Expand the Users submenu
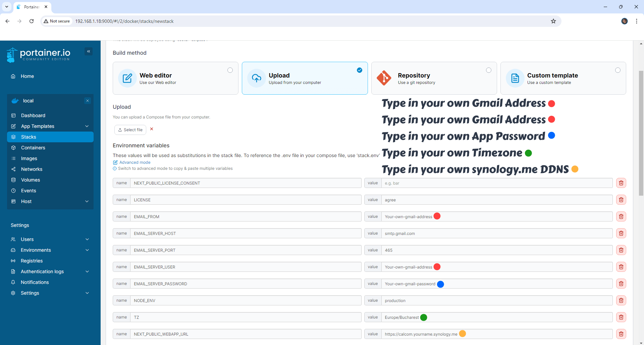Screen dimensions: 644x345 (x=87, y=239)
